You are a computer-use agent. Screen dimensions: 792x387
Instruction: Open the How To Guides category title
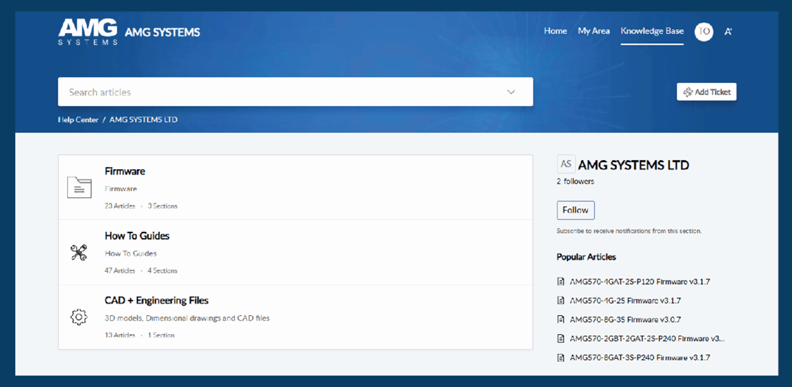(137, 236)
